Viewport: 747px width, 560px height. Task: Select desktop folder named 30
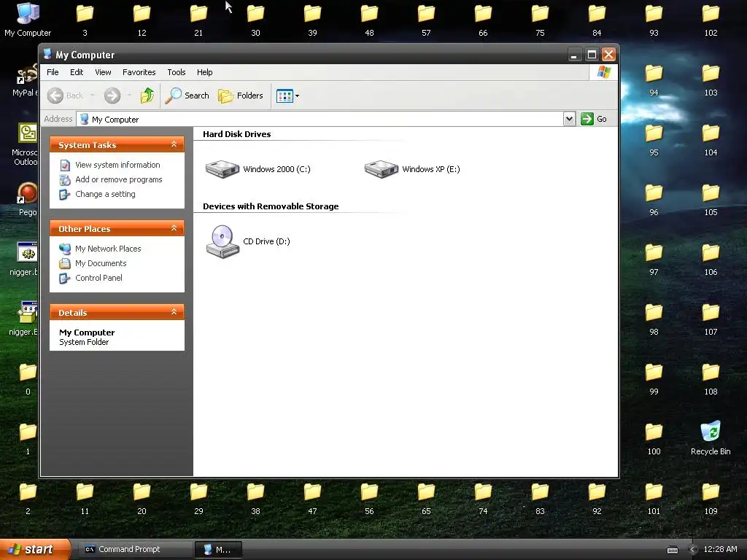pos(255,20)
